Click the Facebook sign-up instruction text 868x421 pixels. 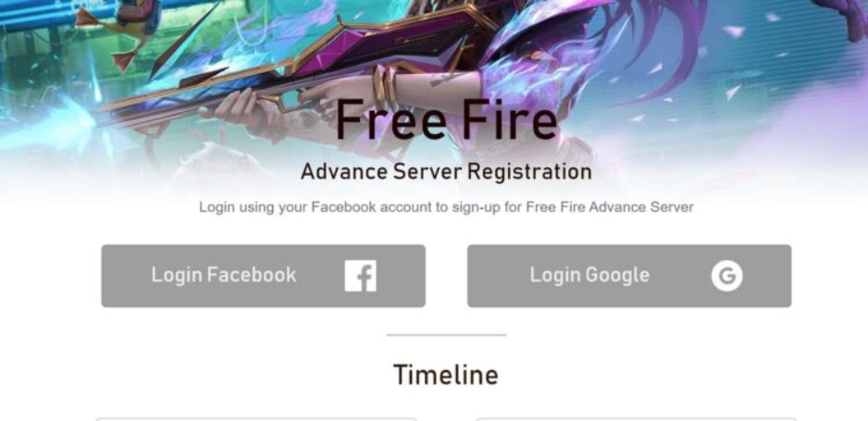click(446, 207)
